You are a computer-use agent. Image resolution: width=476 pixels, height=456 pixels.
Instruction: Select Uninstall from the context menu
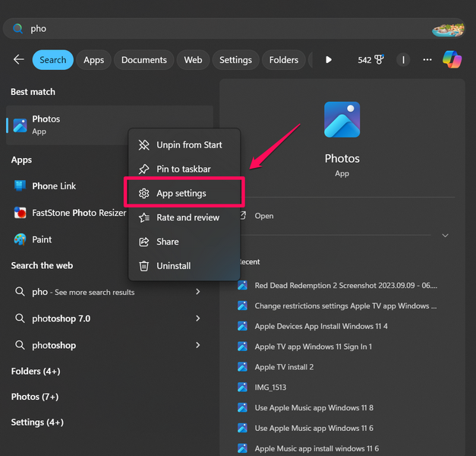coord(173,266)
